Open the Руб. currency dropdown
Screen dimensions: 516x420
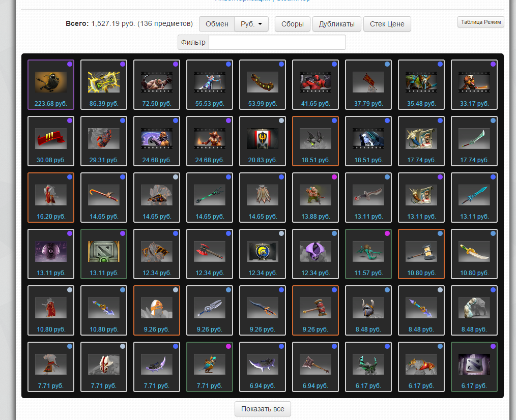251,24
